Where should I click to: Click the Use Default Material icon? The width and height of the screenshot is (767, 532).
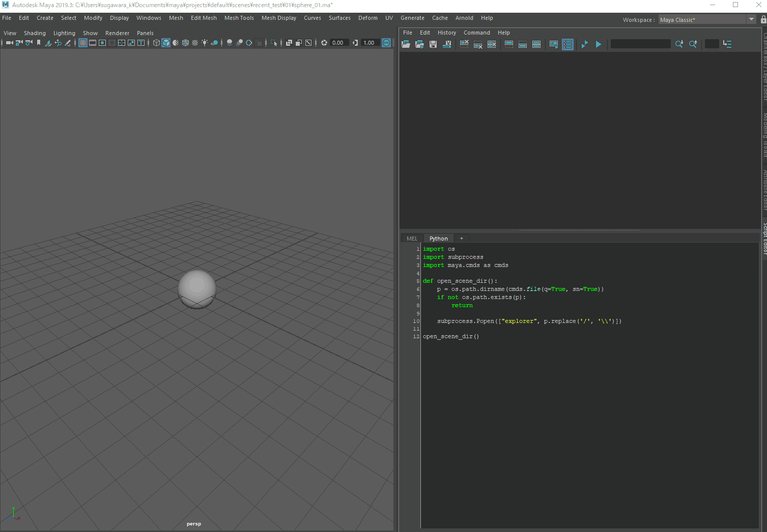pyautogui.click(x=176, y=43)
